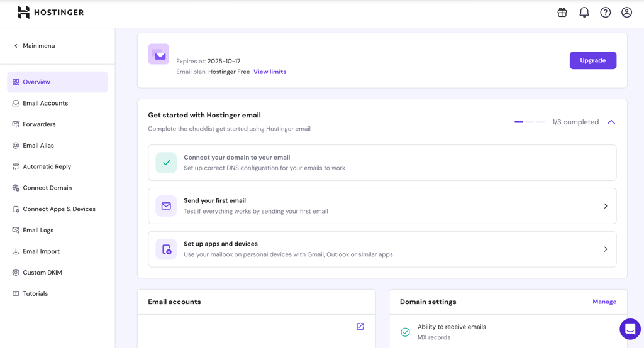The width and height of the screenshot is (644, 348).
Task: Open the live chat bubble
Action: (630, 329)
